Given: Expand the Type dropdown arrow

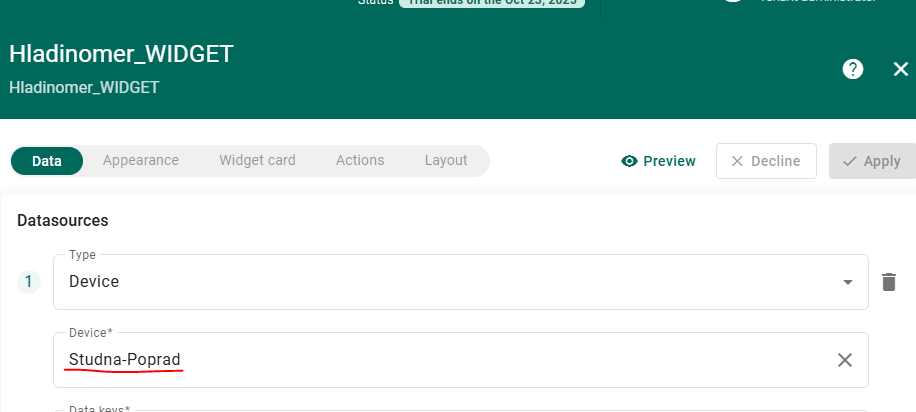Looking at the screenshot, I should coord(848,282).
